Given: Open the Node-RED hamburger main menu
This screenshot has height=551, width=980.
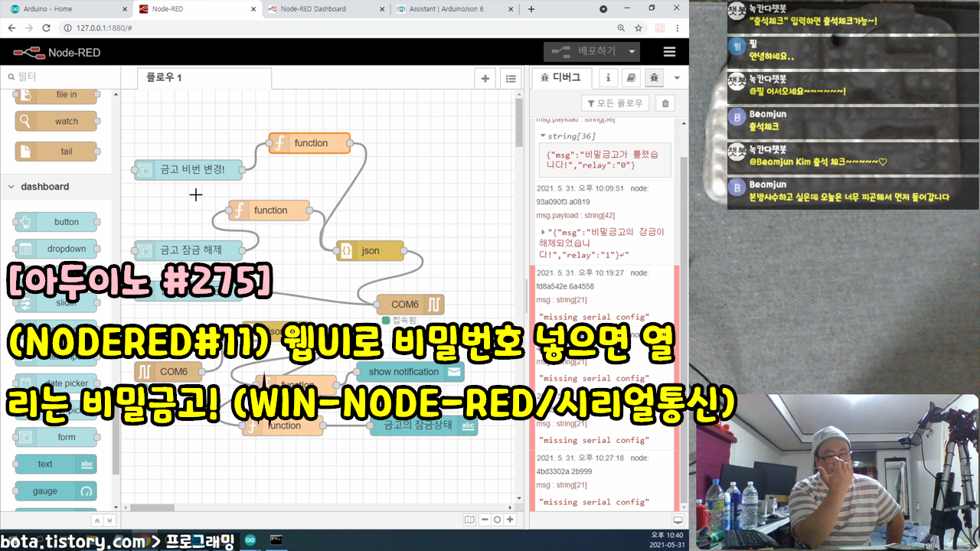Looking at the screenshot, I should click(669, 52).
